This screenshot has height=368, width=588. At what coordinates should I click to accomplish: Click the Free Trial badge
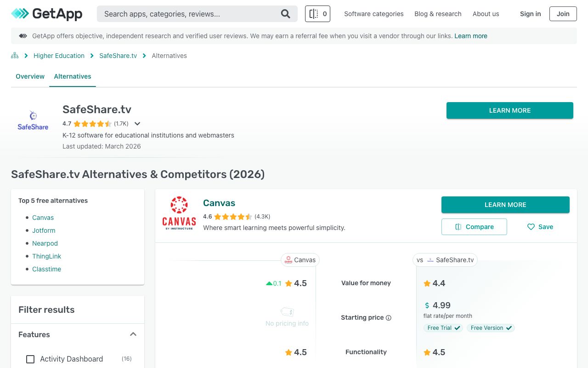click(x=443, y=328)
